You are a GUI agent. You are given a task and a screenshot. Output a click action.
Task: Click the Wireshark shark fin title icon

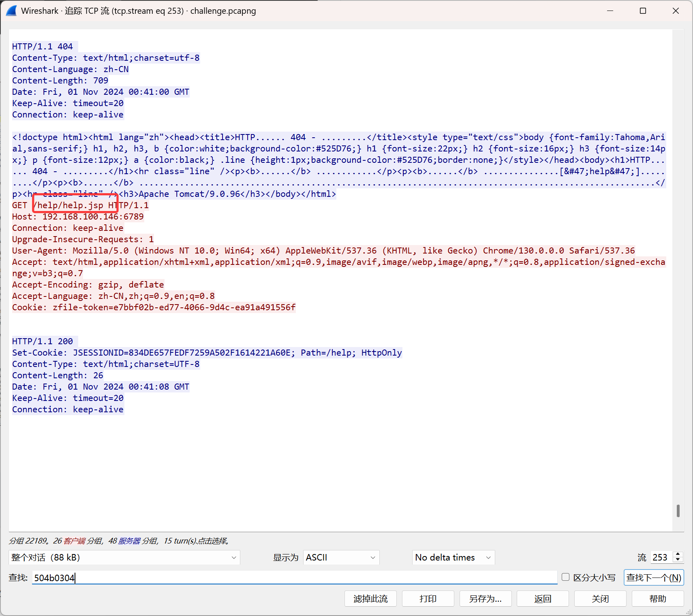(x=11, y=11)
